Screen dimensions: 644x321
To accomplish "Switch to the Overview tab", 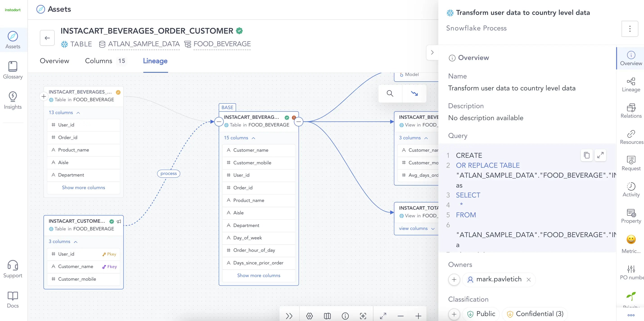I will (54, 61).
